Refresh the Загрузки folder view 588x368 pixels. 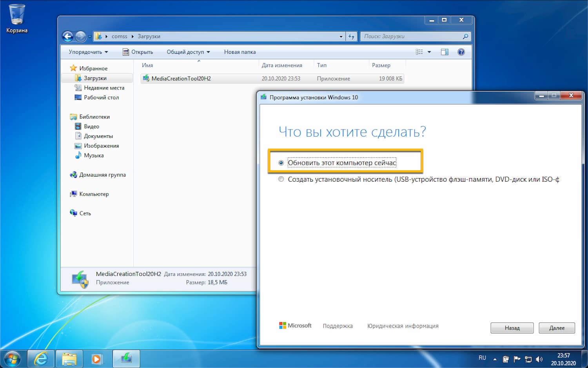[351, 36]
